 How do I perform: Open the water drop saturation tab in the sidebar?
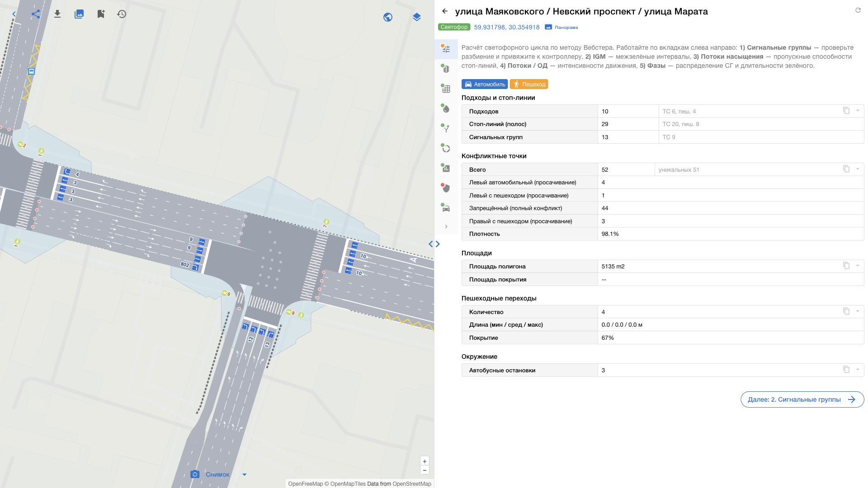(x=446, y=108)
